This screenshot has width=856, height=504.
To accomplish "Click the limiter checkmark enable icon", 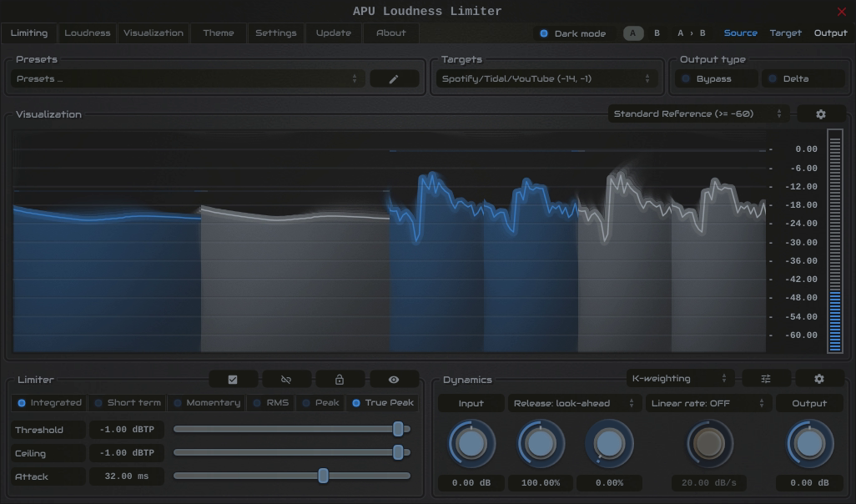I will tap(233, 380).
